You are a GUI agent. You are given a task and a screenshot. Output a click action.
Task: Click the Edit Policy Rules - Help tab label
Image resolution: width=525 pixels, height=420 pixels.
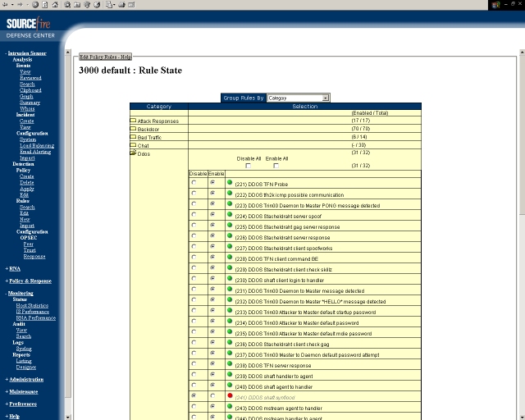click(106, 57)
